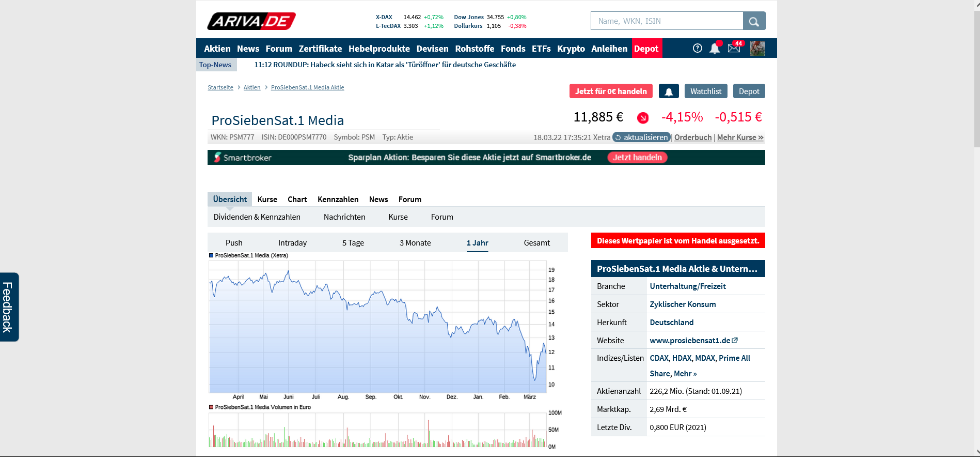980x459 pixels.
Task: Switch chart to Gesamt
Action: click(537, 243)
